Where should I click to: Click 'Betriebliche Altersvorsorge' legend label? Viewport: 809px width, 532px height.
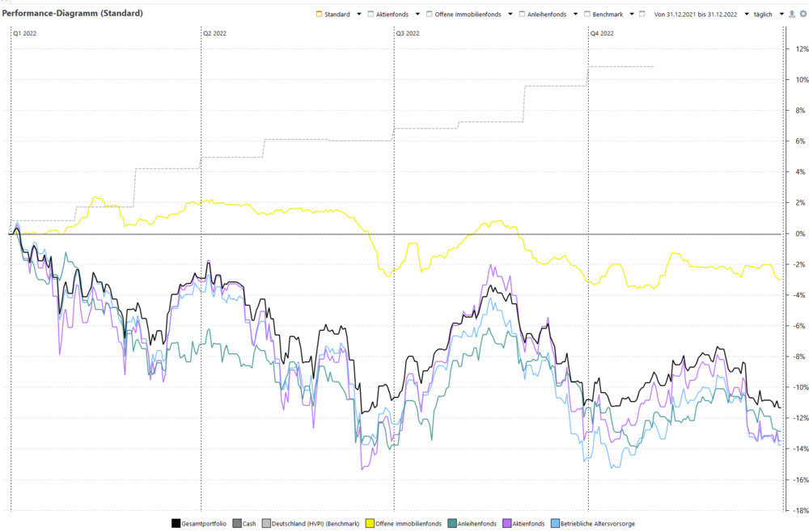pyautogui.click(x=598, y=524)
